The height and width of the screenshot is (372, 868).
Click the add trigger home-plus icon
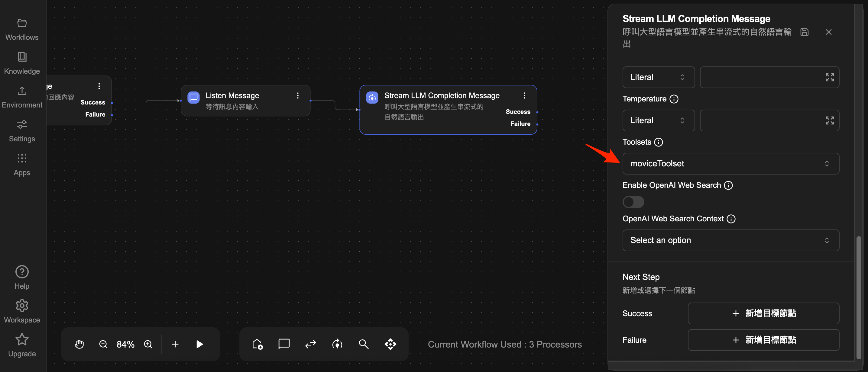pos(257,344)
